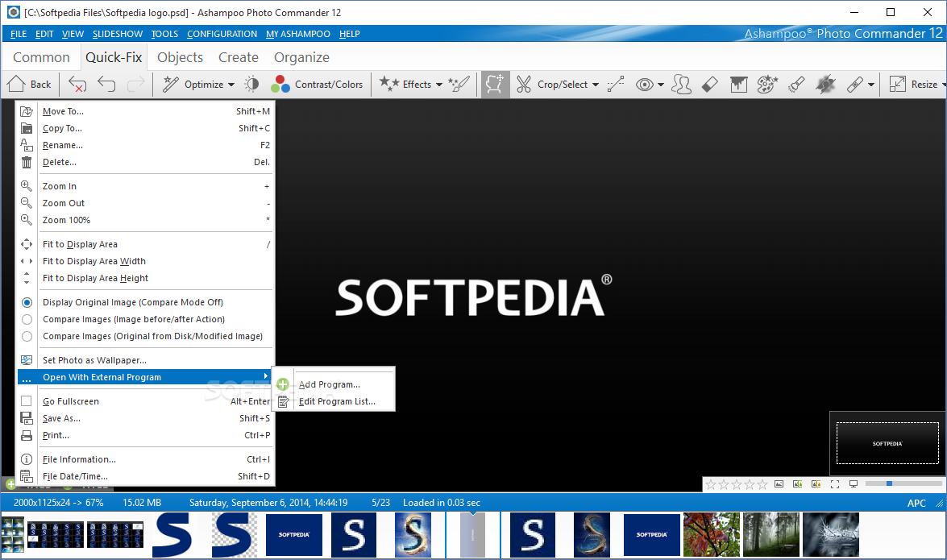Viewport: 947px width, 560px height.
Task: Choose Save As... menu entry
Action: [145, 418]
